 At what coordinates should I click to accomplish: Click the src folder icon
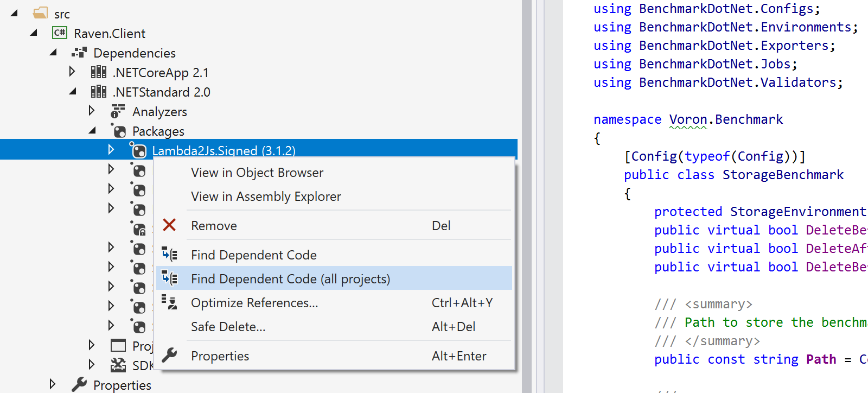[x=41, y=12]
